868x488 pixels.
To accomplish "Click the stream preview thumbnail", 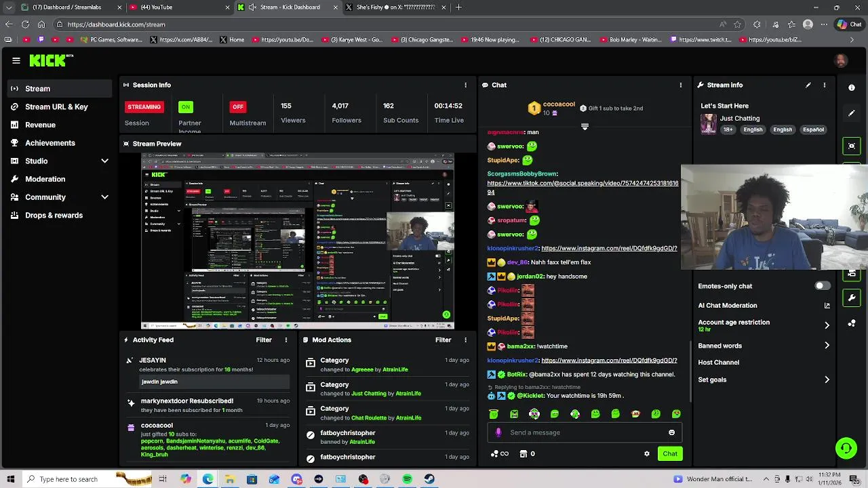I will [298, 241].
